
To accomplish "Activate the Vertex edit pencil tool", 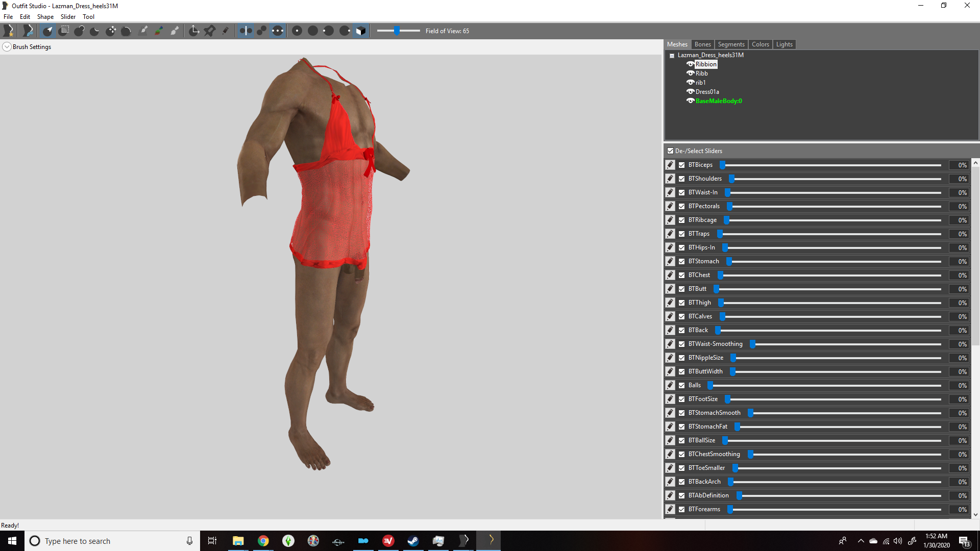I will pyautogui.click(x=225, y=31).
